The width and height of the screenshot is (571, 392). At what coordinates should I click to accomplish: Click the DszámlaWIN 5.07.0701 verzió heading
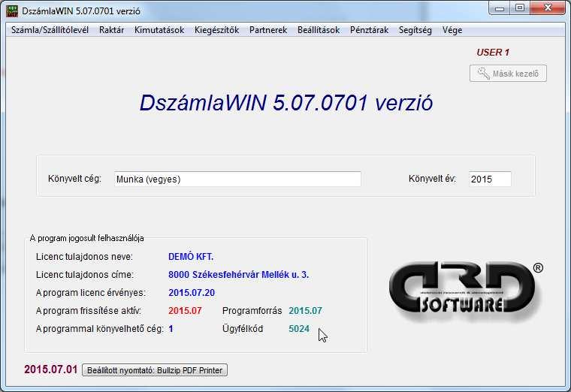tap(286, 103)
